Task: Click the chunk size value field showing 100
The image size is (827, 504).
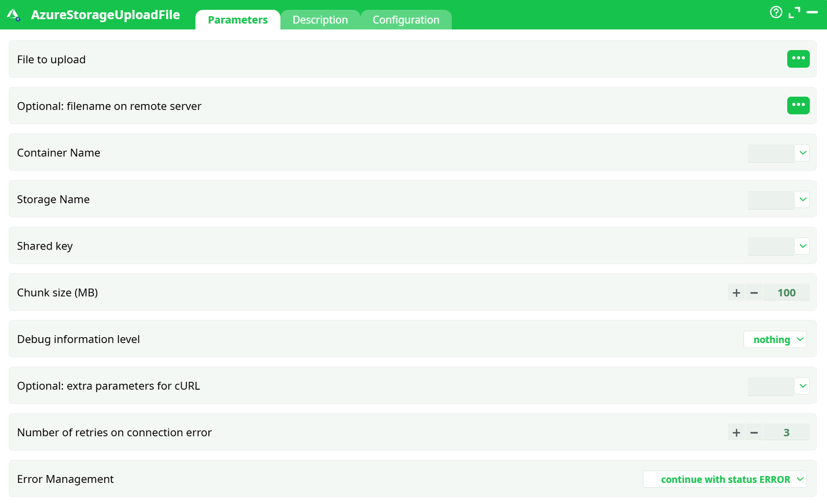Action: point(786,292)
